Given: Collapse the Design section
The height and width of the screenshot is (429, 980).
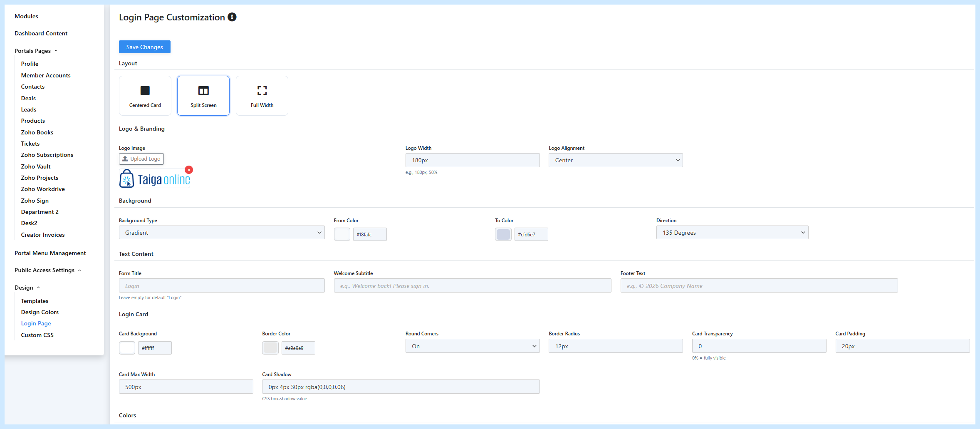Looking at the screenshot, I should (x=39, y=287).
